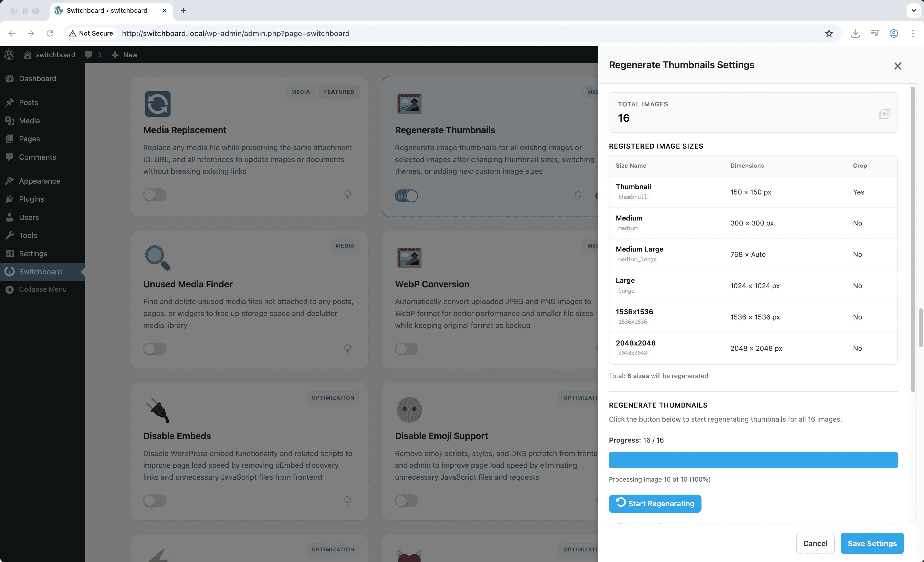Viewport: 924px width, 562px height.
Task: Click the Unused Media Finder magnifier icon
Action: point(158,258)
